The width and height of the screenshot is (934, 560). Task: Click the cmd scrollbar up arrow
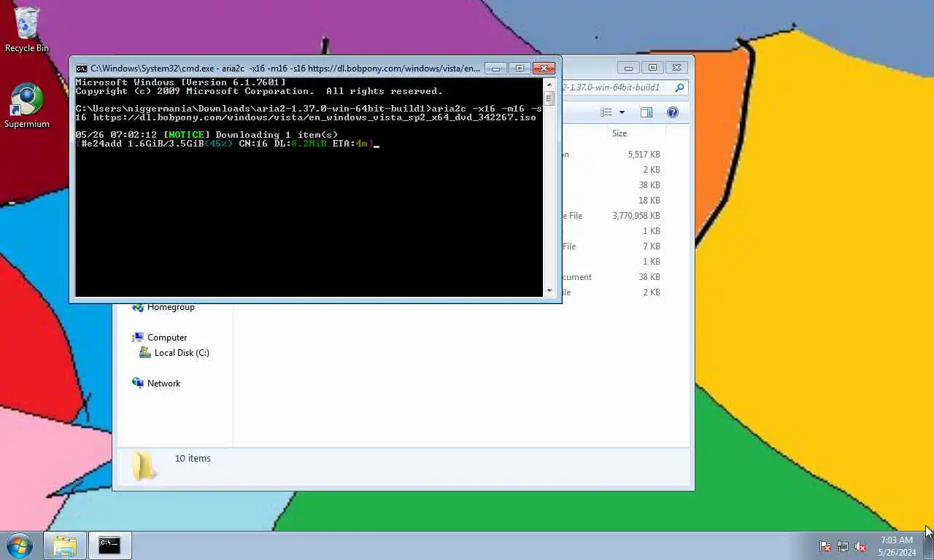pyautogui.click(x=549, y=84)
